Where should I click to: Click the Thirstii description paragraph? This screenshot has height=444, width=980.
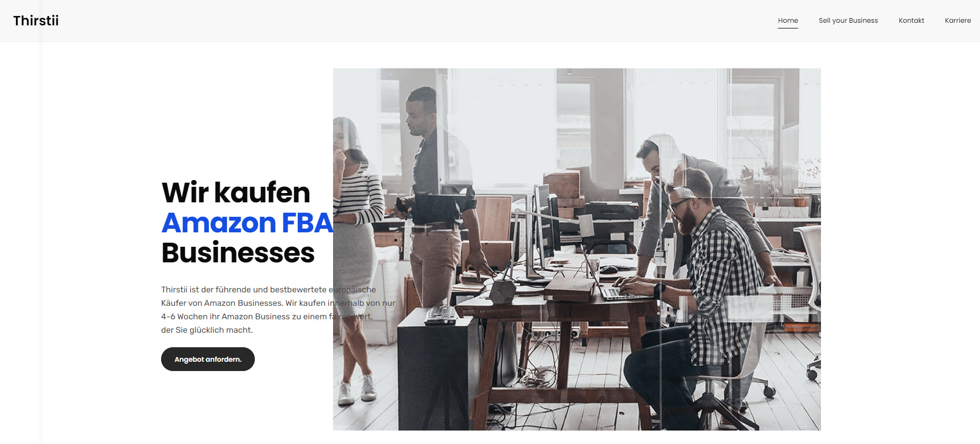point(278,309)
